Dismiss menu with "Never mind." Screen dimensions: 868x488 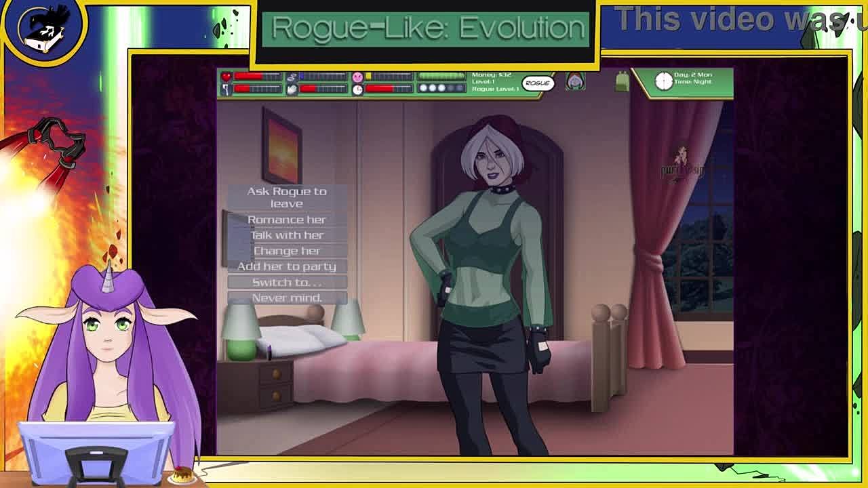coord(287,298)
